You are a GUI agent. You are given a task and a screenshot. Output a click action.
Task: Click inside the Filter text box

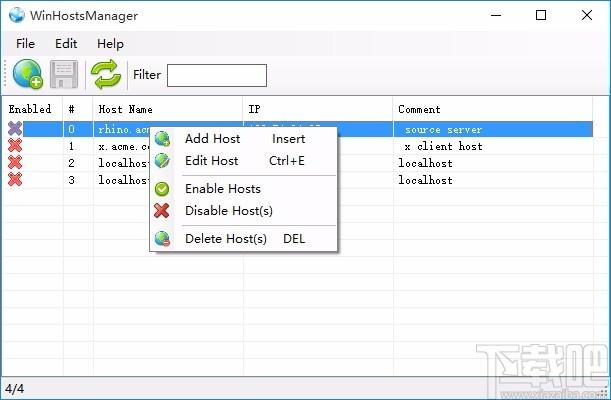(x=217, y=75)
